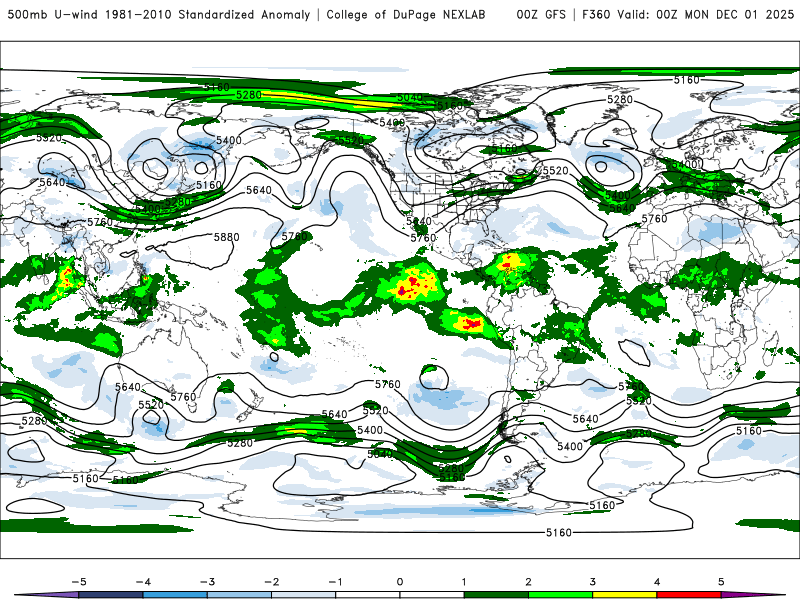Click the colorbar tick label '3'
Screen dimensions: 800x600
pyautogui.click(x=592, y=582)
